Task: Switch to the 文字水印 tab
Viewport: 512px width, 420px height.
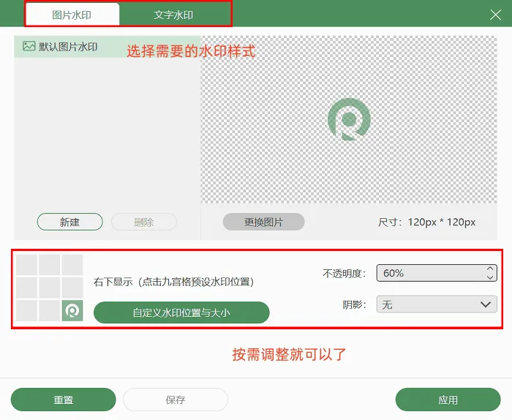Action: click(x=173, y=15)
